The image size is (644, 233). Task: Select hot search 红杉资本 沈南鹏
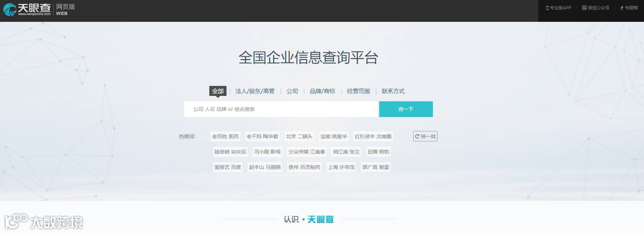tap(373, 136)
